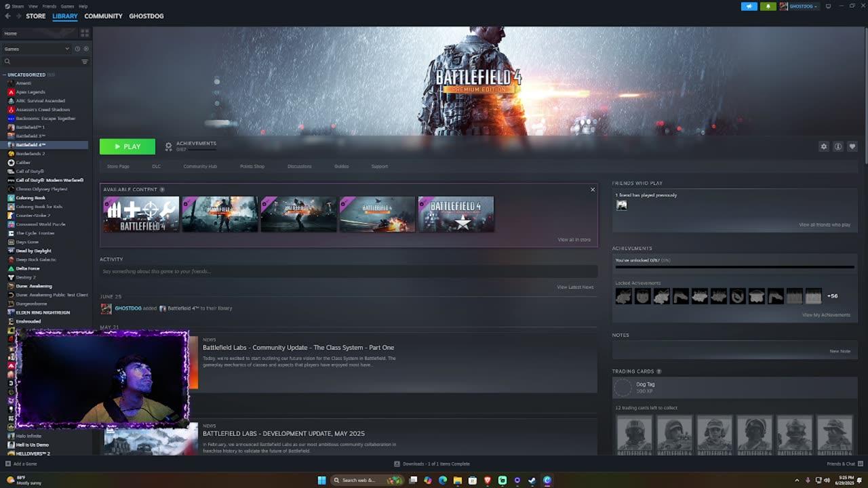
Task: Click the green PLAY button
Action: coord(127,146)
